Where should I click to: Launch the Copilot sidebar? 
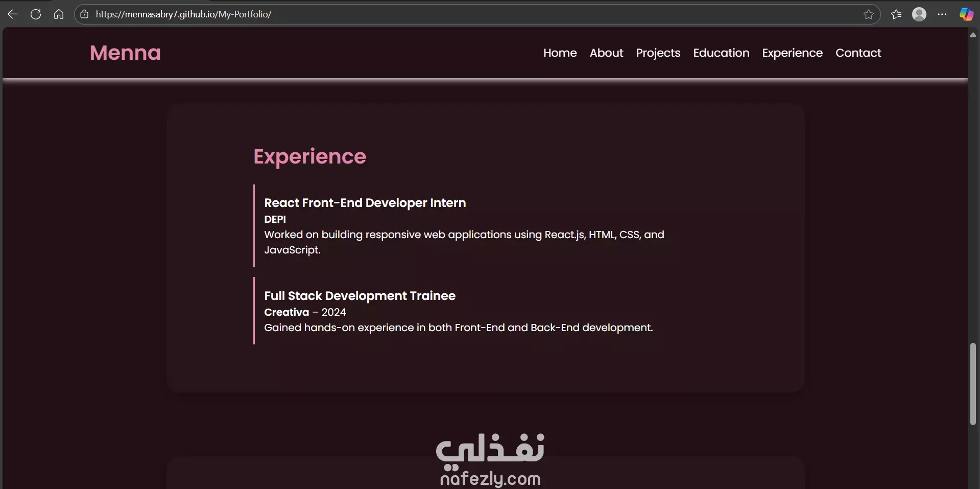click(x=966, y=14)
